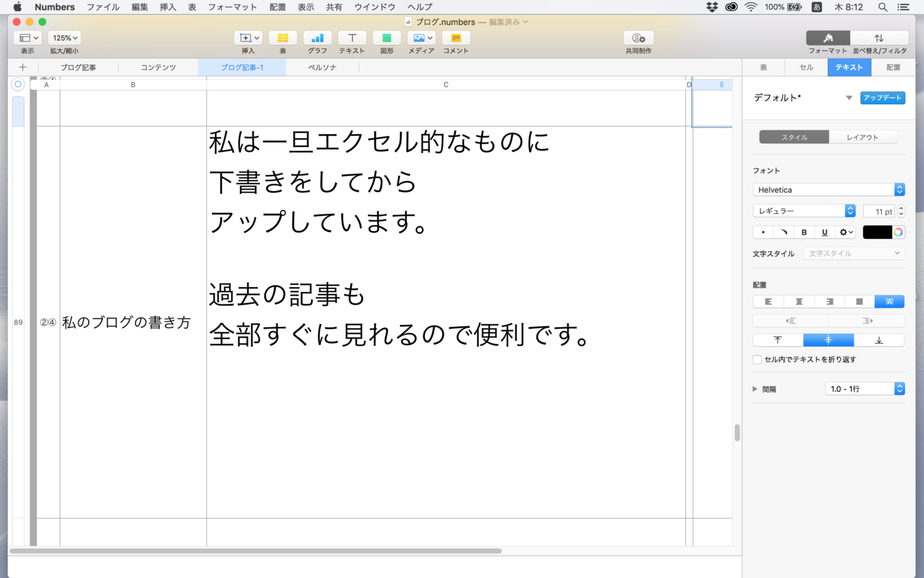Open the フォーマット menu in menu bar

click(x=232, y=7)
